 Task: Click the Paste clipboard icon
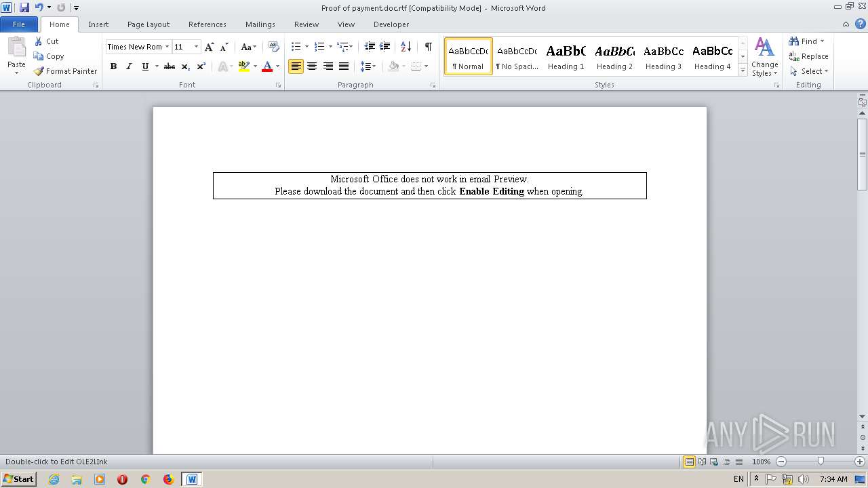click(x=16, y=47)
